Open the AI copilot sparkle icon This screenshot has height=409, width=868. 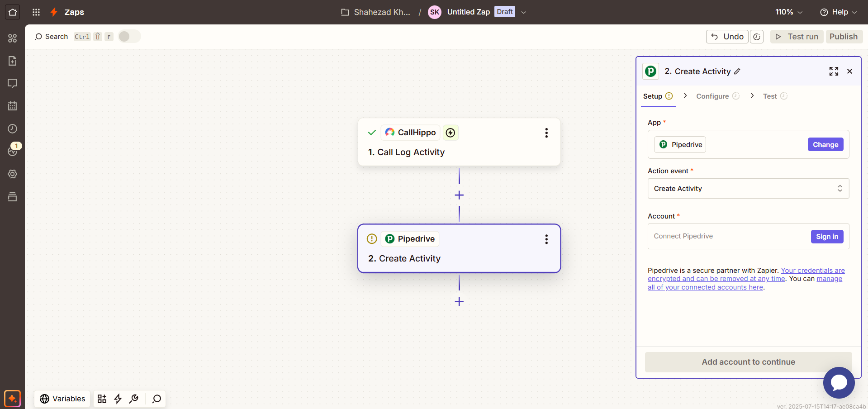coord(13,399)
